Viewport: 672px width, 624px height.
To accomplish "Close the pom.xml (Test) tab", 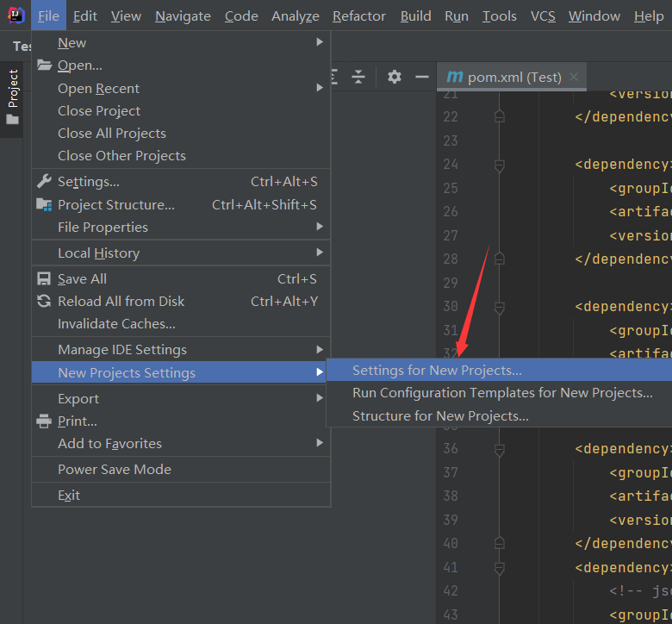I will point(574,78).
